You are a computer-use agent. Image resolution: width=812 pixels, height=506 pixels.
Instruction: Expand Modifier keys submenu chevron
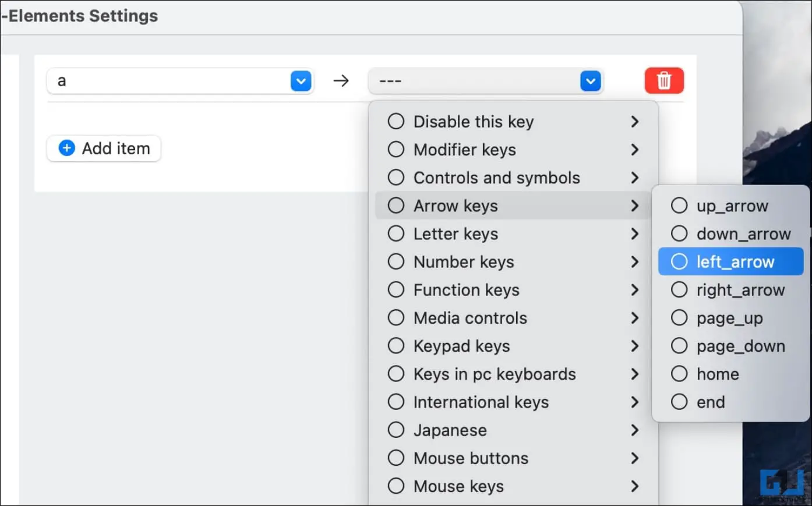coord(635,150)
